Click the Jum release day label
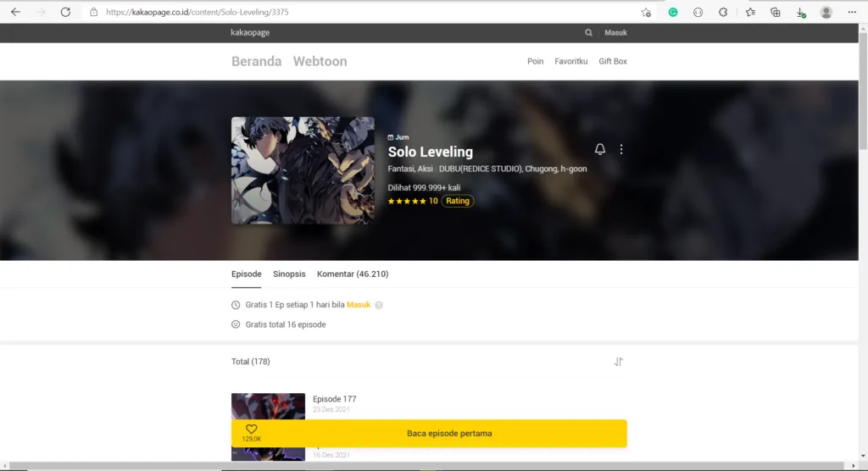 (x=398, y=137)
